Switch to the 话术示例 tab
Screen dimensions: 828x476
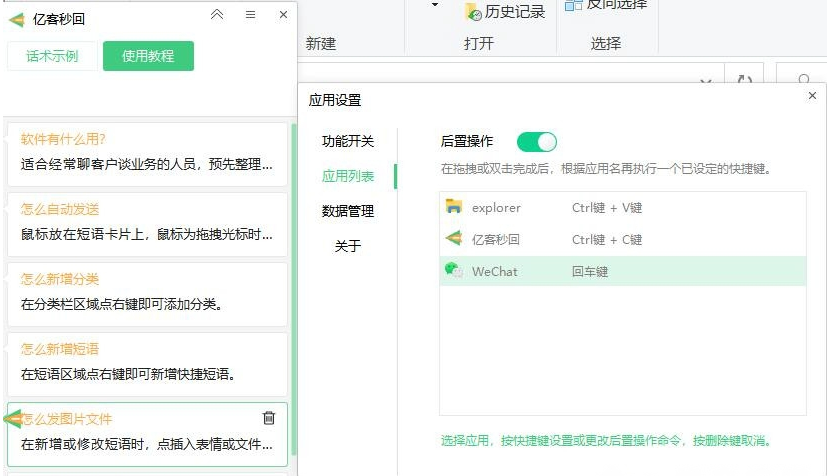tap(52, 56)
